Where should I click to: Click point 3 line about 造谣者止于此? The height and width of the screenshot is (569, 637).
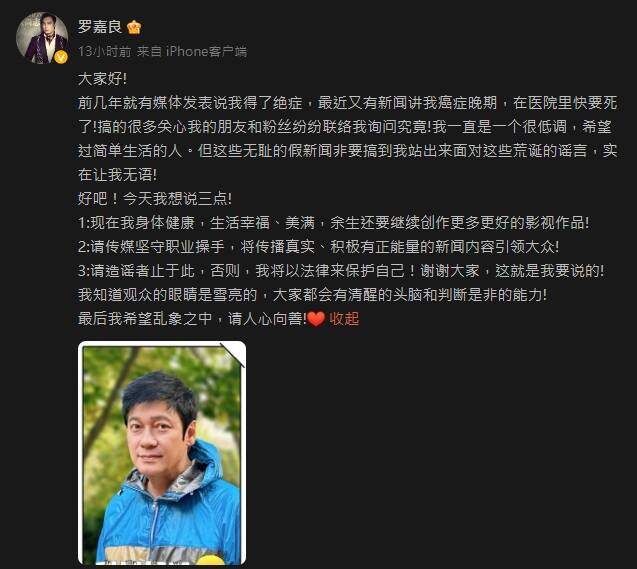coord(341,270)
